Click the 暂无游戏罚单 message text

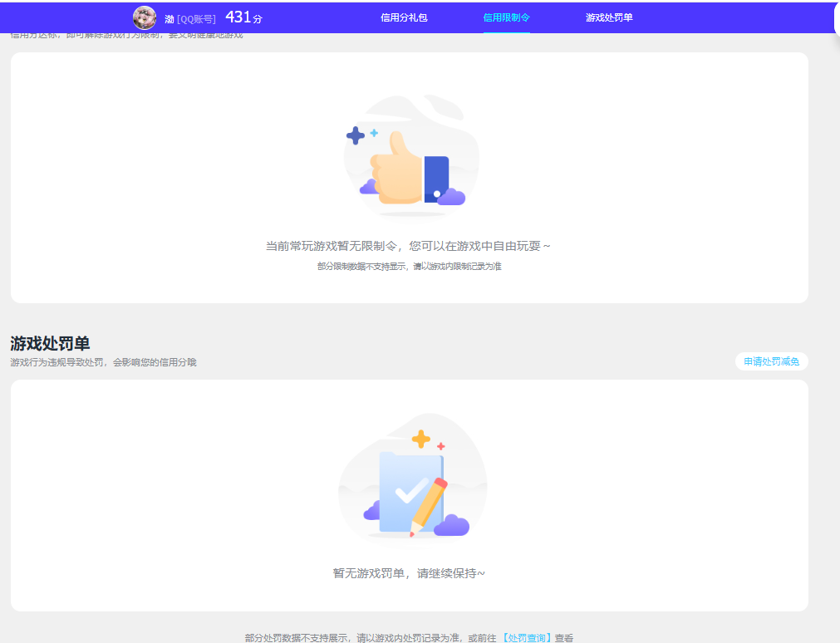click(409, 573)
